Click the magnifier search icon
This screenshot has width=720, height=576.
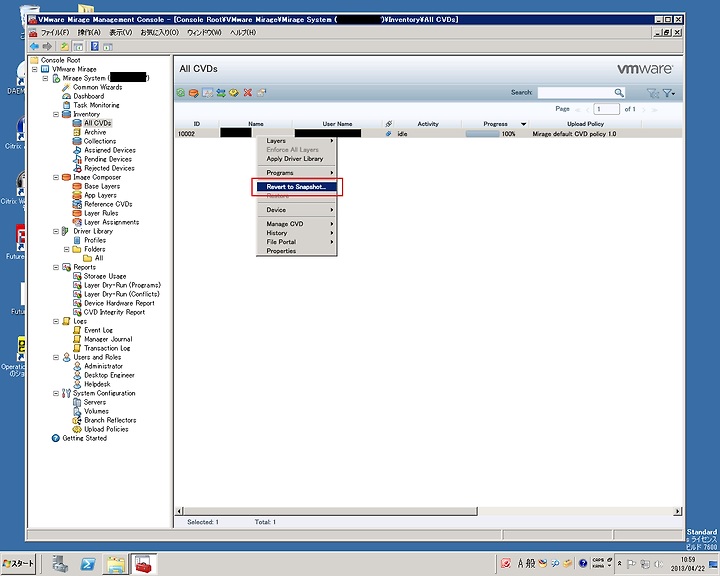[x=619, y=93]
